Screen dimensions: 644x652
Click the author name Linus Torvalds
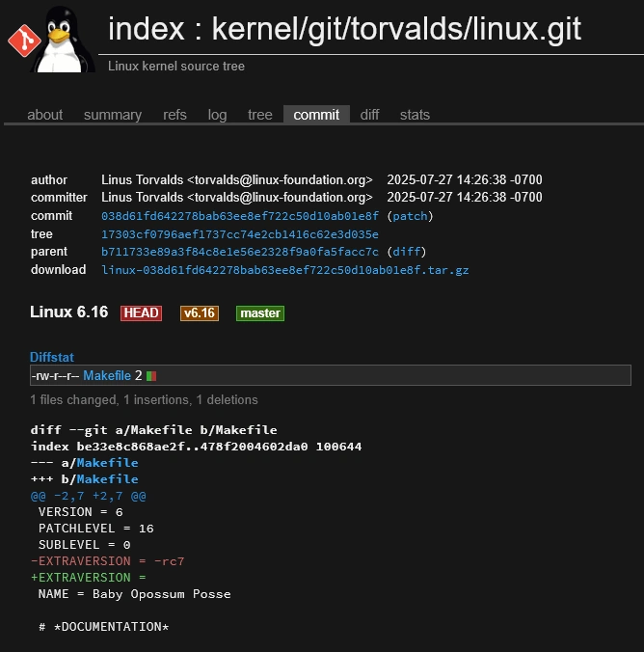tap(142, 180)
